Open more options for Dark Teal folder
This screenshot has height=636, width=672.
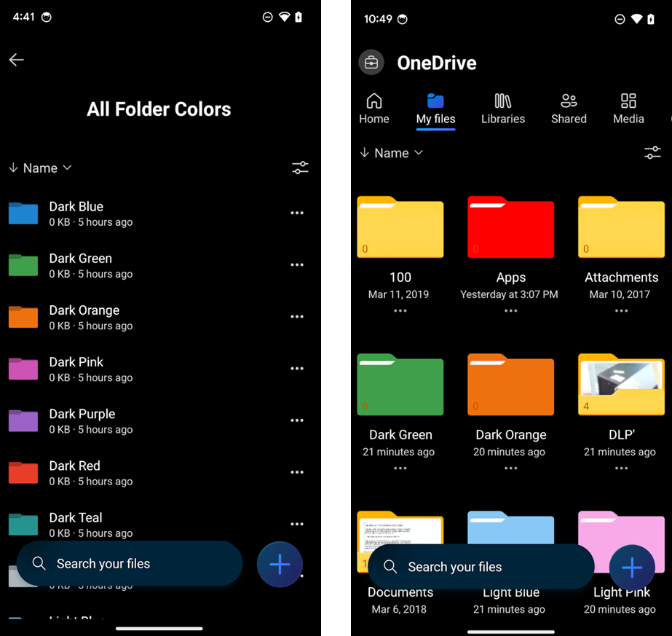click(297, 524)
